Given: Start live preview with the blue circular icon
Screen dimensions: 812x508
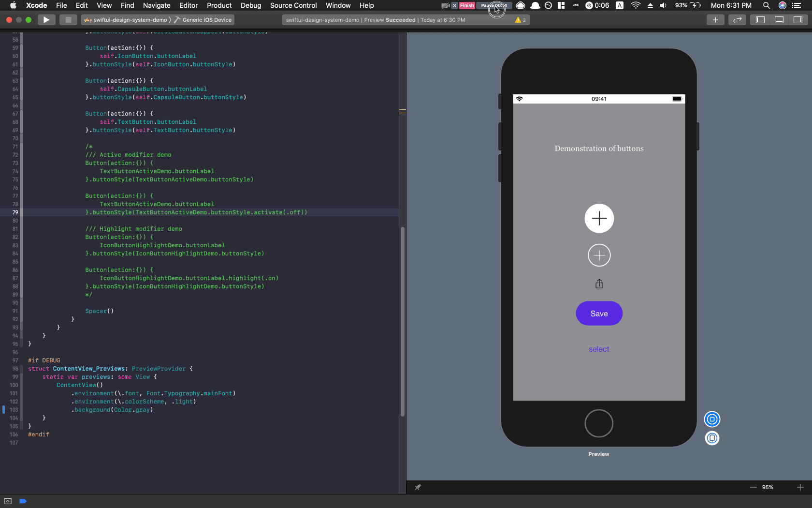Looking at the screenshot, I should pos(712,419).
